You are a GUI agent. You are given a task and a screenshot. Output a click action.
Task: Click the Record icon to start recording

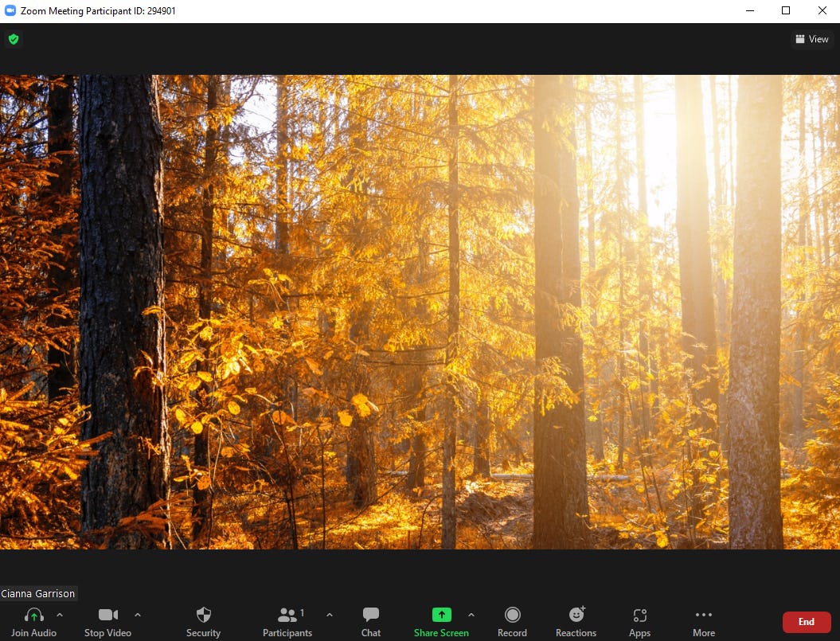(x=512, y=615)
